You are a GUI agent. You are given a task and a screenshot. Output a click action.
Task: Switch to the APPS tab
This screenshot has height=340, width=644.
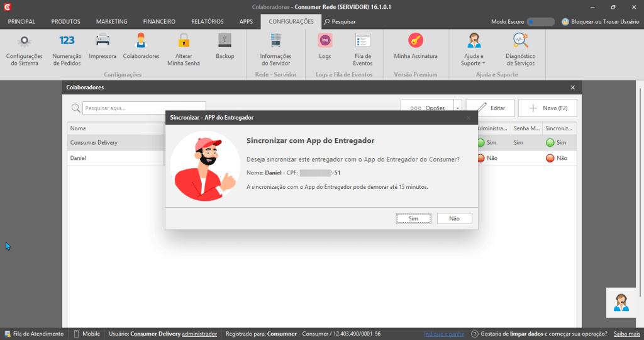pos(246,22)
